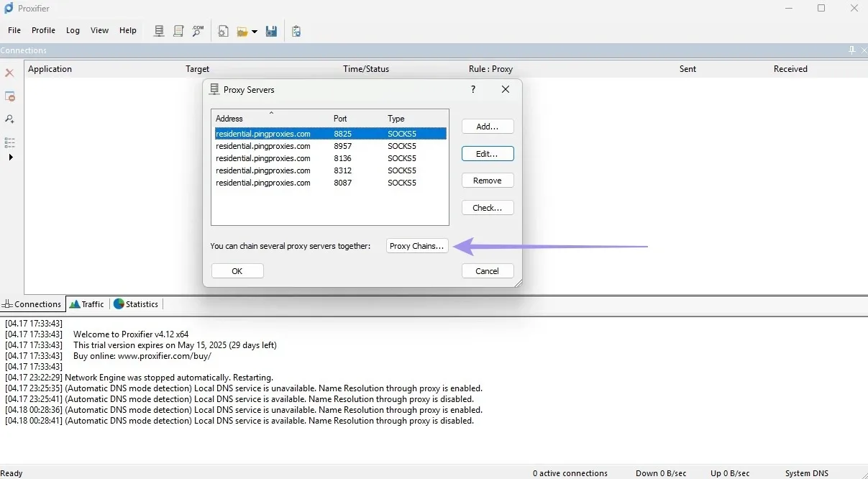868x479 pixels.
Task: Click the magnifier-plus search sidebar icon
Action: click(10, 119)
